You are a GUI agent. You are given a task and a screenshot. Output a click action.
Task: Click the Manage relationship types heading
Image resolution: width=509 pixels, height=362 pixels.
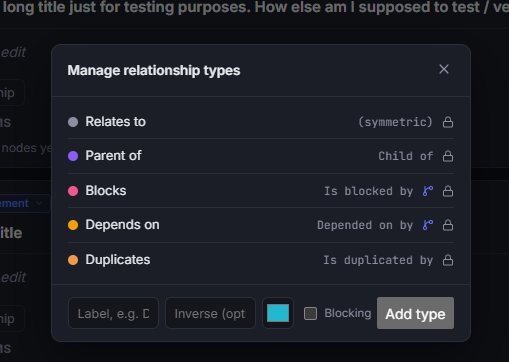(154, 70)
